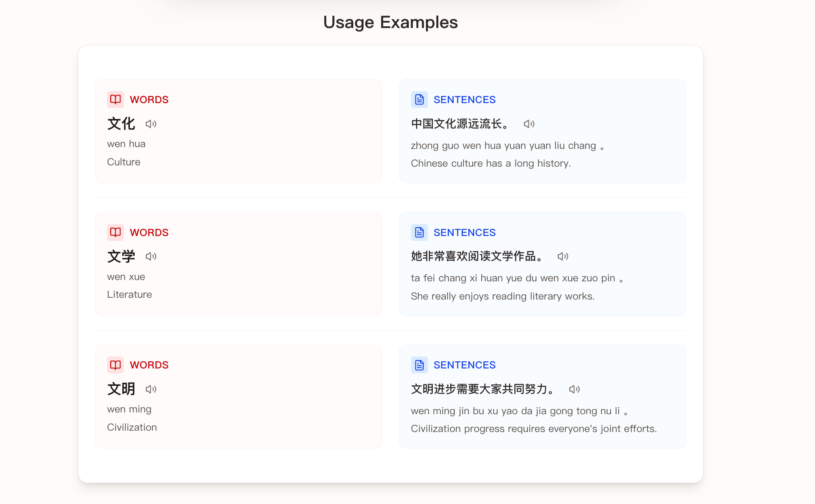Click the blue document icon beside first SENTENCES label
This screenshot has height=504, width=815.
pyautogui.click(x=419, y=99)
